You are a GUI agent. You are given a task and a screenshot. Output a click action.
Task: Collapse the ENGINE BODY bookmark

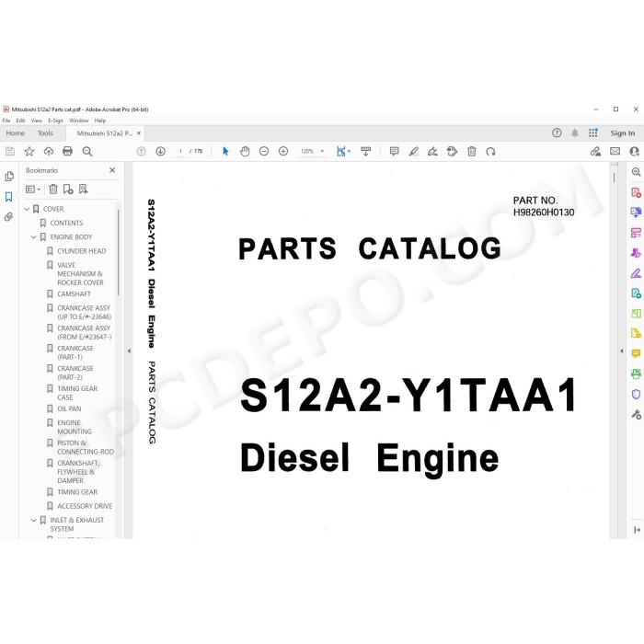click(34, 237)
